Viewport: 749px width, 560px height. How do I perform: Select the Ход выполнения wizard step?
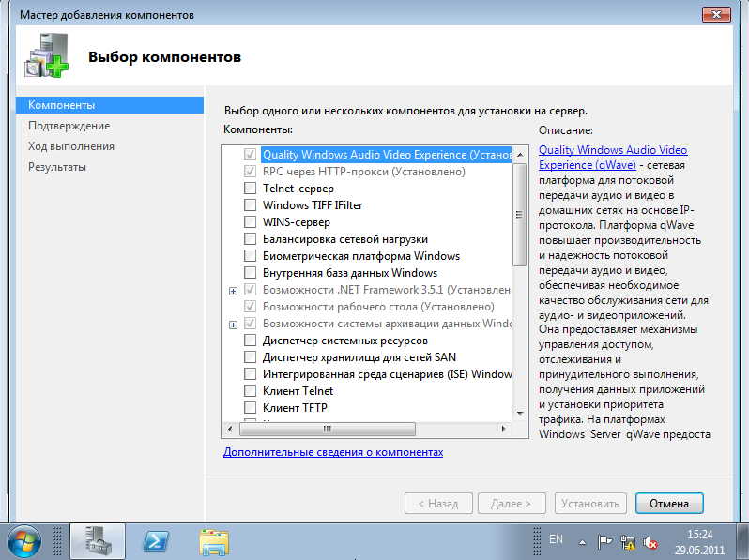click(x=71, y=146)
